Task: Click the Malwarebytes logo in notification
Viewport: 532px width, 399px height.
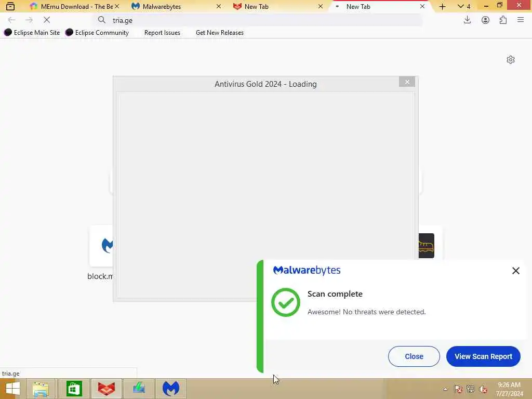Action: tap(307, 270)
